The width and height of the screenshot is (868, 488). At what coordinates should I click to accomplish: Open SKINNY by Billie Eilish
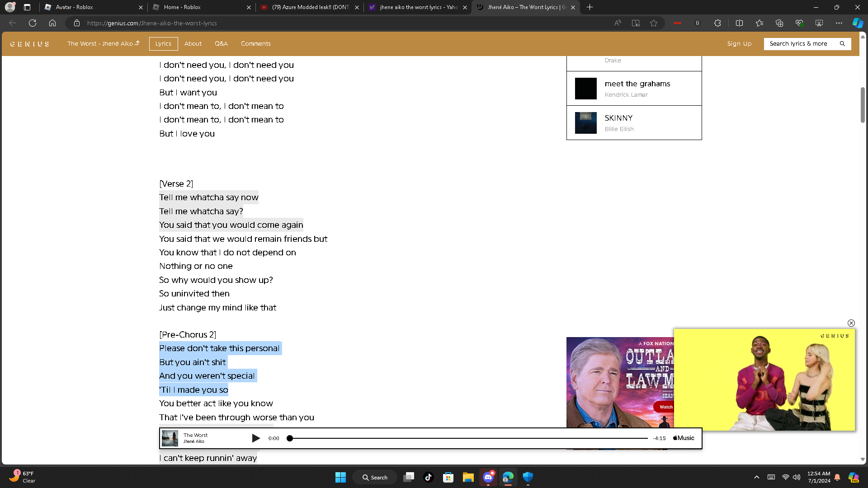(634, 123)
